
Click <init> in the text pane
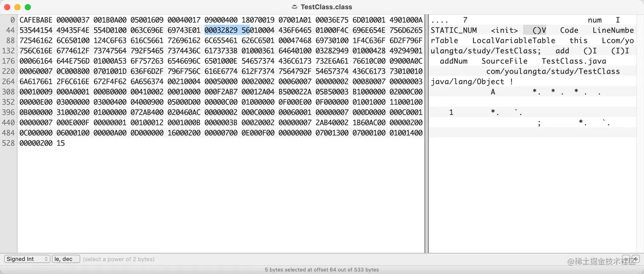tap(505, 30)
